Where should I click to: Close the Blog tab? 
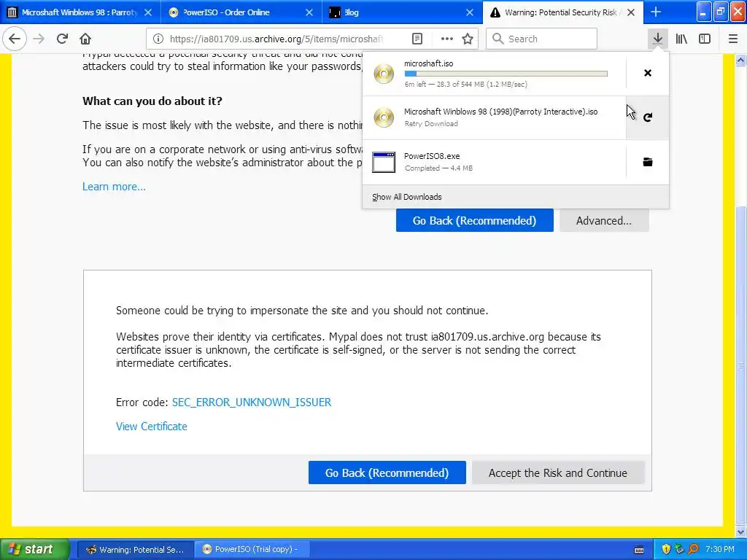470,12
